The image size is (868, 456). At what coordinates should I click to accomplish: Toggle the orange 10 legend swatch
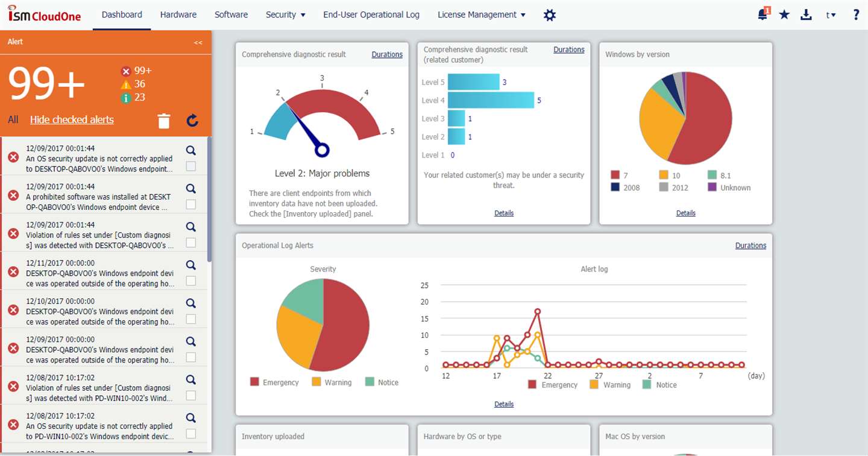click(x=664, y=175)
